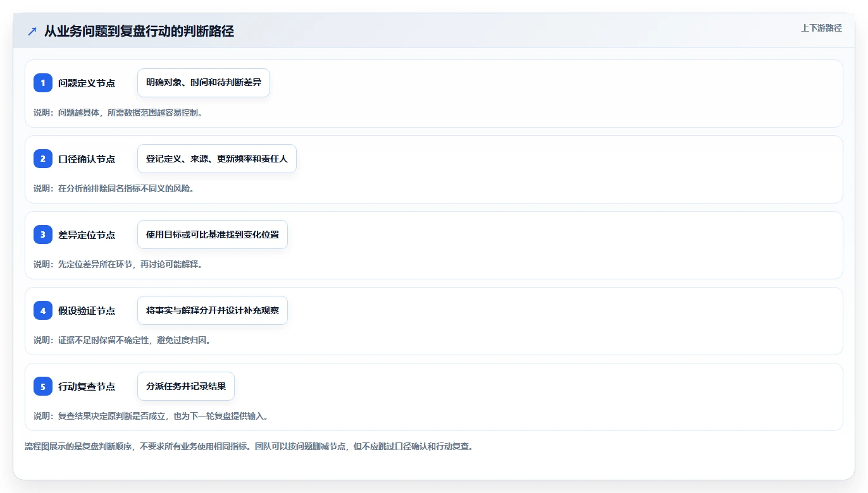This screenshot has height=493, width=868.
Task: Click the step 2 number badge
Action: tap(43, 159)
